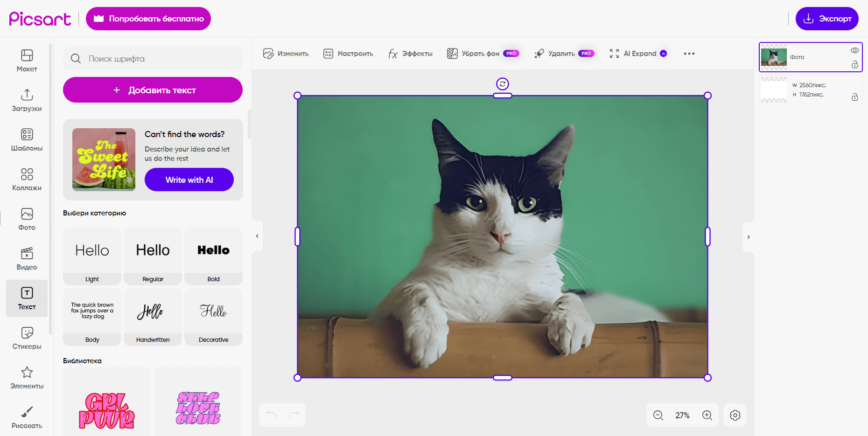This screenshot has height=436, width=868.
Task: Click the Picsart logo
Action: [40, 19]
